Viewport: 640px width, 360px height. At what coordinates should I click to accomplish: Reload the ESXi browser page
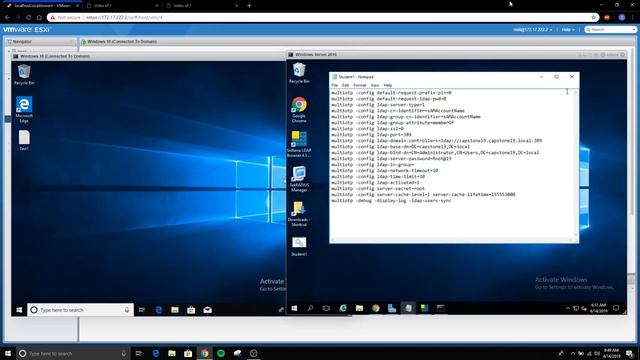coord(28,18)
